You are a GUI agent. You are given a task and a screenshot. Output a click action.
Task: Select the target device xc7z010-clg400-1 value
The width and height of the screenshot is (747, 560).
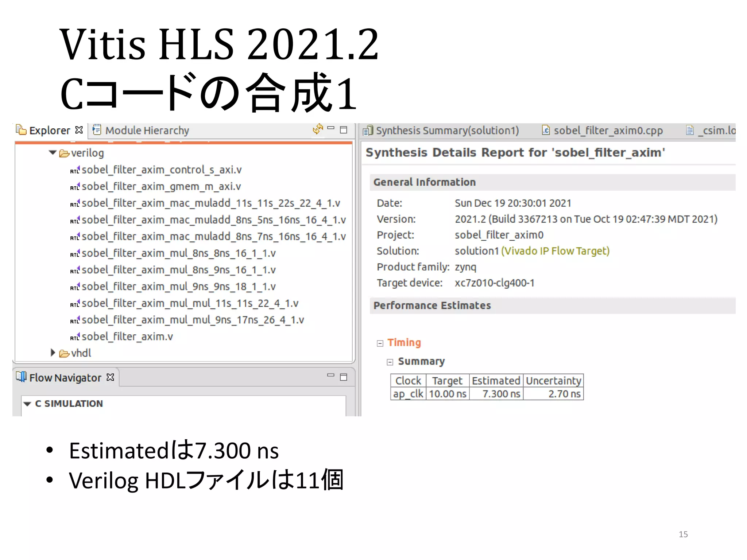point(495,283)
